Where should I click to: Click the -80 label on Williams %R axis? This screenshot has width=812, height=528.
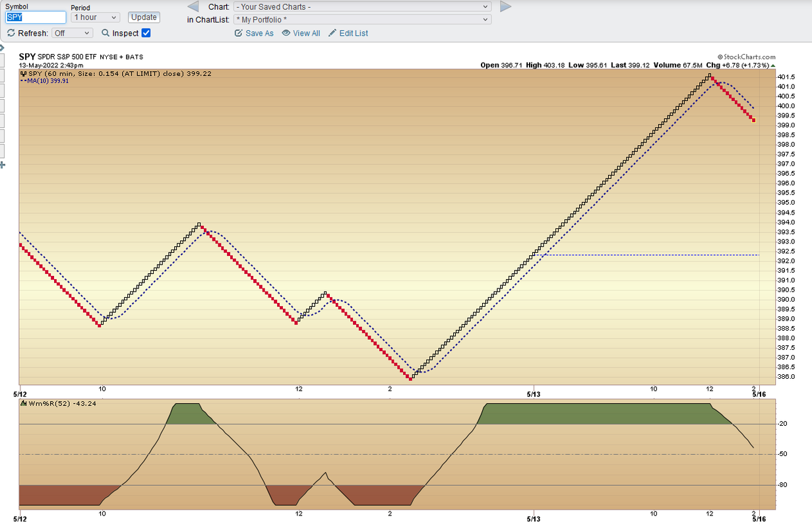pos(783,485)
